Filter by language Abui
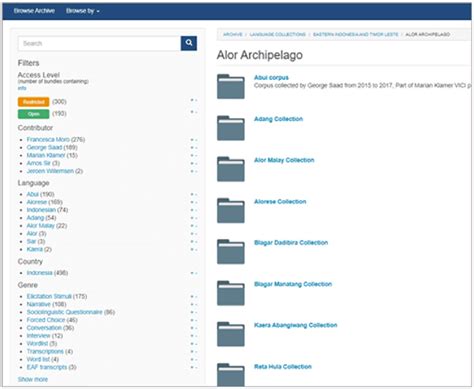 pyautogui.click(x=33, y=194)
